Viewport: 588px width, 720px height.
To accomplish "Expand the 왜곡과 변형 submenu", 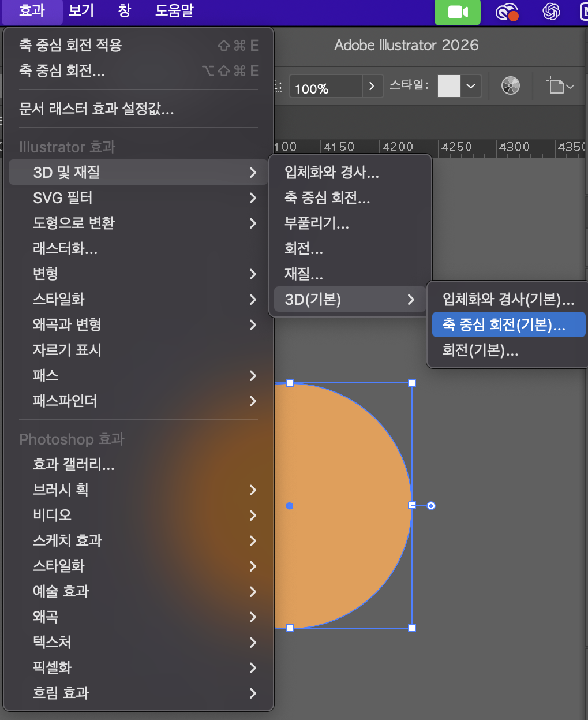I will click(x=138, y=324).
